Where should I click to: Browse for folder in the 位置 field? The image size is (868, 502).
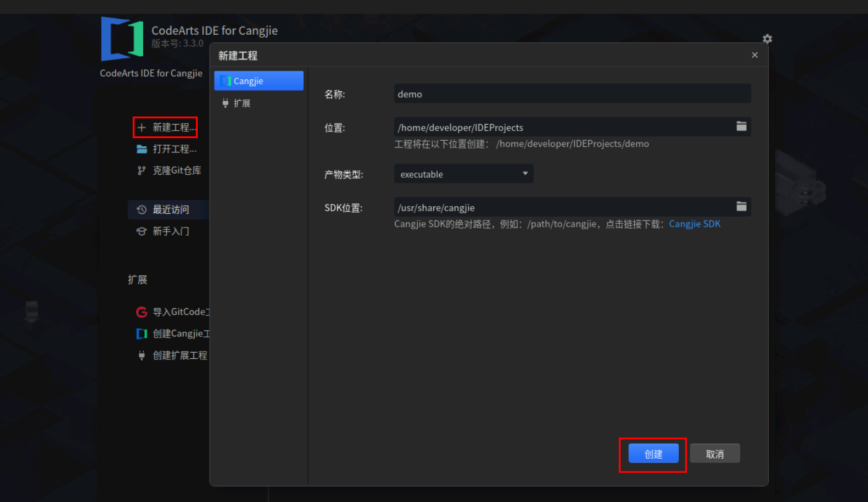pos(742,126)
